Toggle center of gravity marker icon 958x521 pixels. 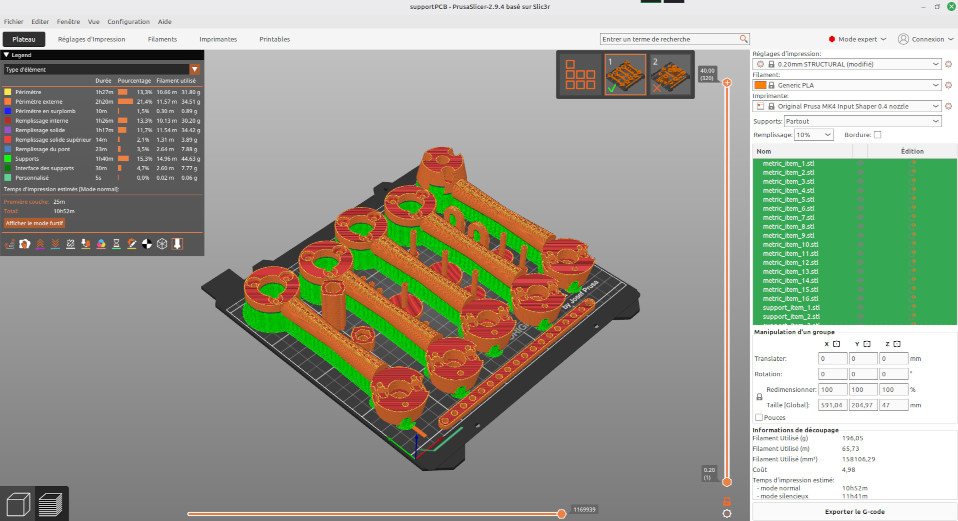click(147, 244)
